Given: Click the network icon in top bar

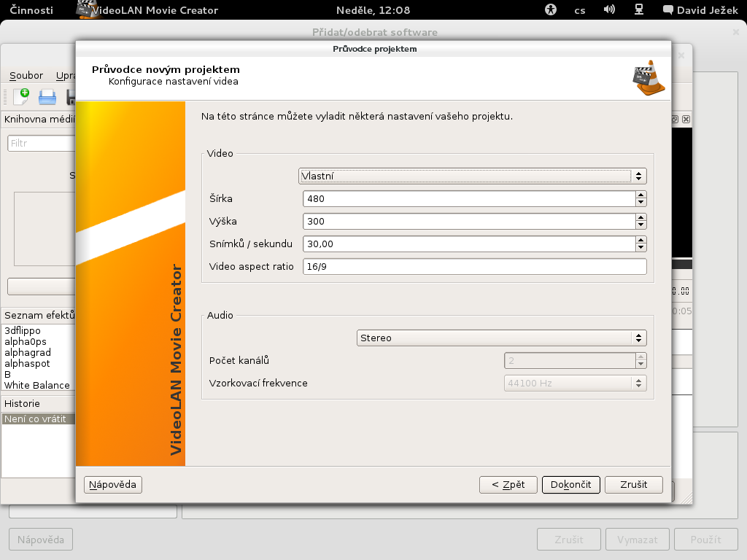Looking at the screenshot, I should (x=639, y=9).
